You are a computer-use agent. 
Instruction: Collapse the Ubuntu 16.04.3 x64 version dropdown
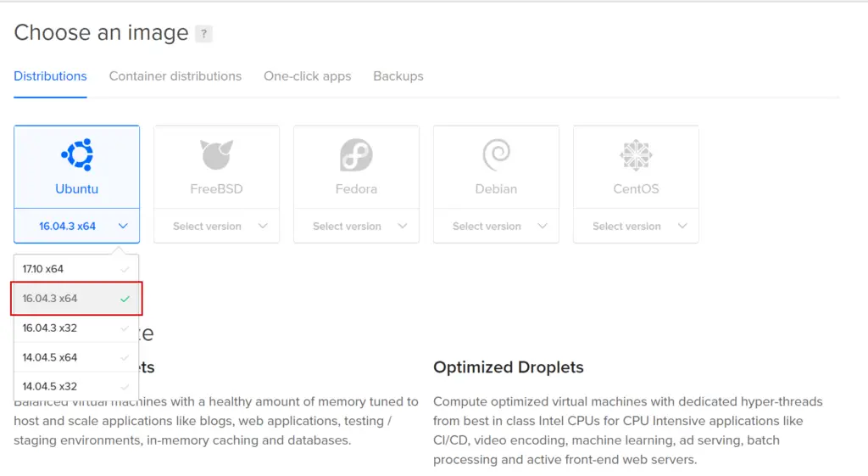tap(77, 226)
